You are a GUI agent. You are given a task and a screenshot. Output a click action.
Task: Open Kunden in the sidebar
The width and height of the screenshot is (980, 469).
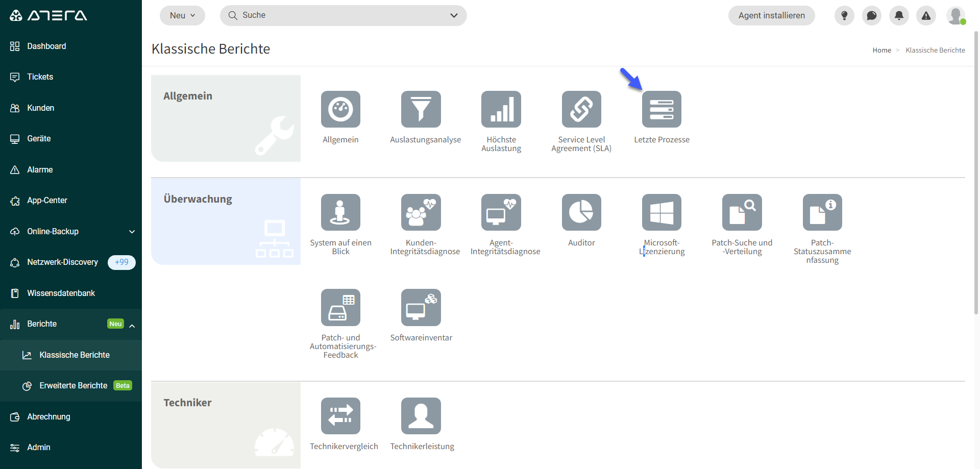click(x=71, y=108)
